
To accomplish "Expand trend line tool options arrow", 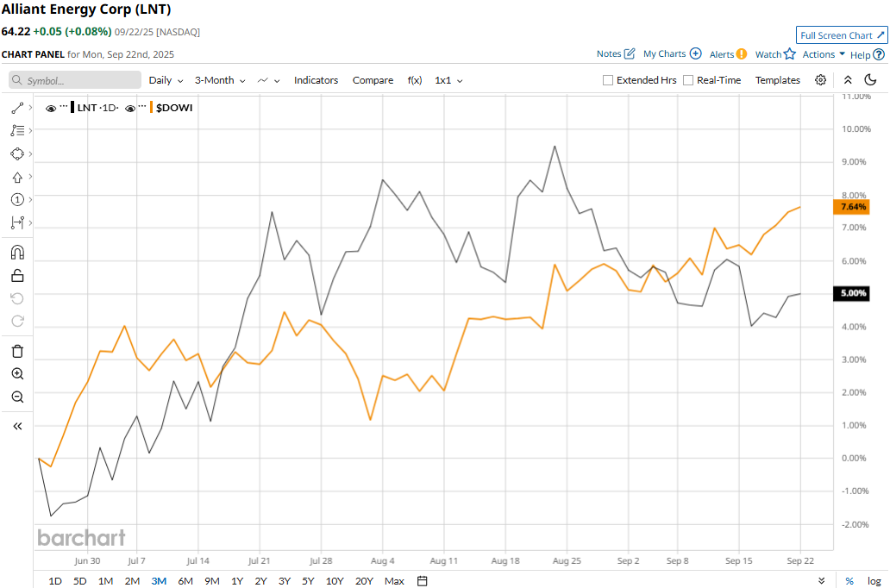I will tap(30, 107).
